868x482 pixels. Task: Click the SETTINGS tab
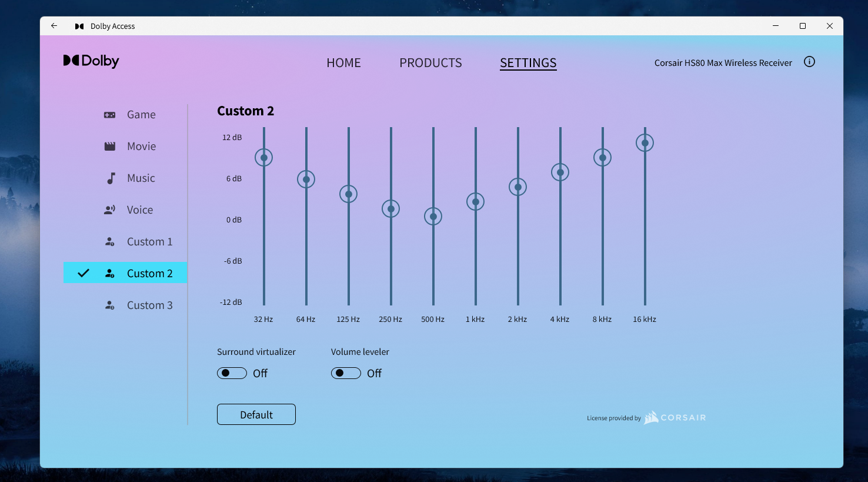click(x=528, y=63)
